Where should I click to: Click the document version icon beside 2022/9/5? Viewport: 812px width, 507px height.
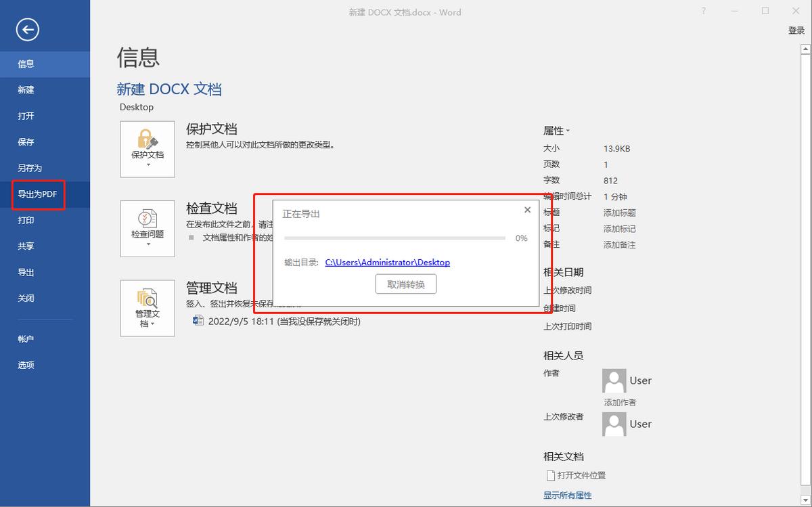(198, 321)
